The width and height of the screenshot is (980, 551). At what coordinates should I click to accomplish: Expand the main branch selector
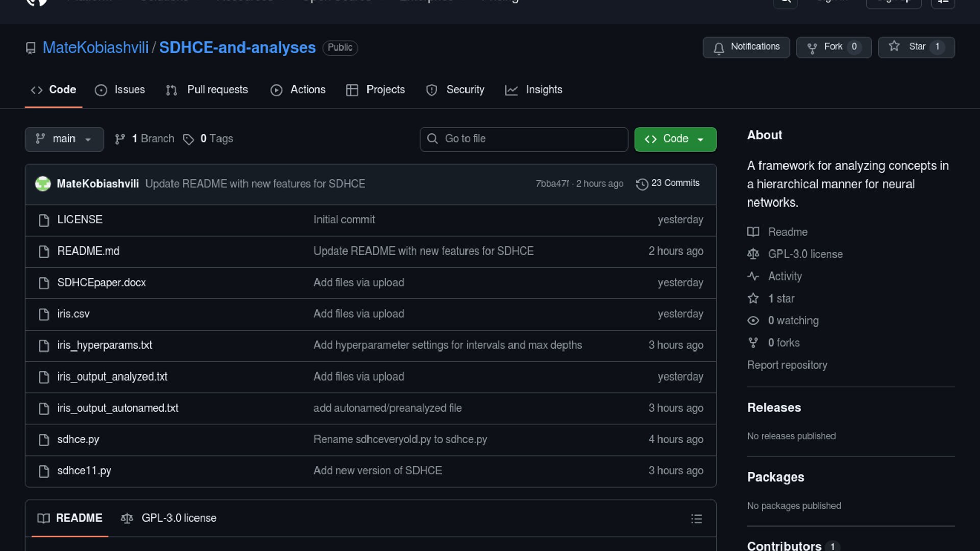click(x=64, y=139)
